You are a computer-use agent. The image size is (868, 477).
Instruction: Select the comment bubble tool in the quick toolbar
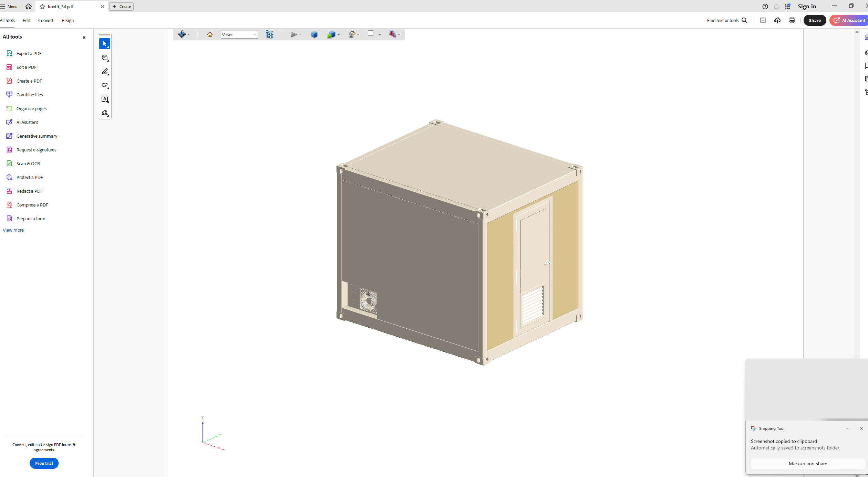click(x=105, y=58)
